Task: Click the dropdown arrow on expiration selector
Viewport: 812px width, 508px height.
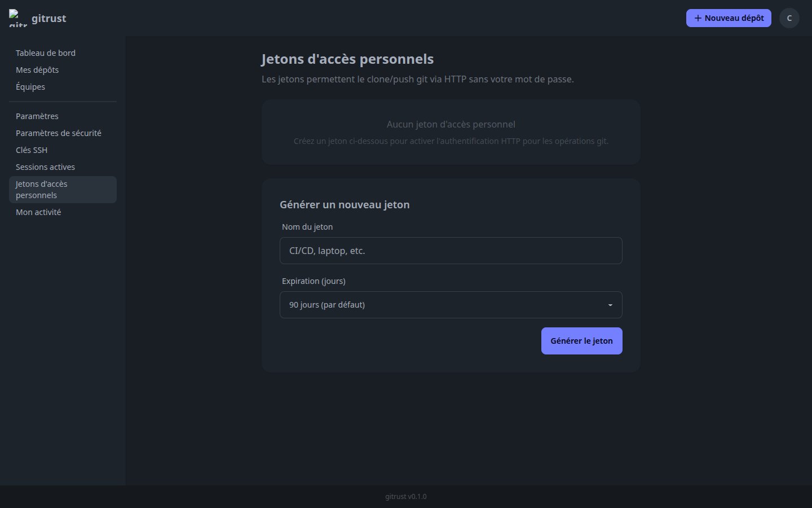Action: coord(610,305)
